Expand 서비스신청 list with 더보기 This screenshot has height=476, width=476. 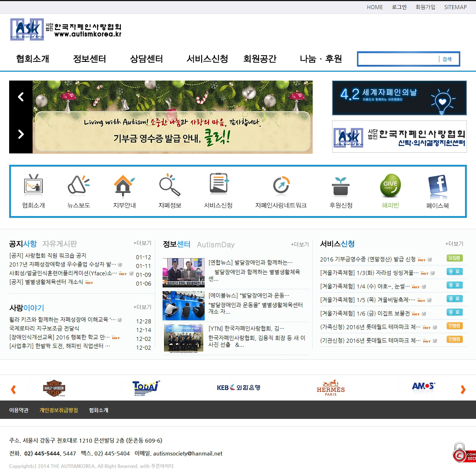pyautogui.click(x=454, y=244)
